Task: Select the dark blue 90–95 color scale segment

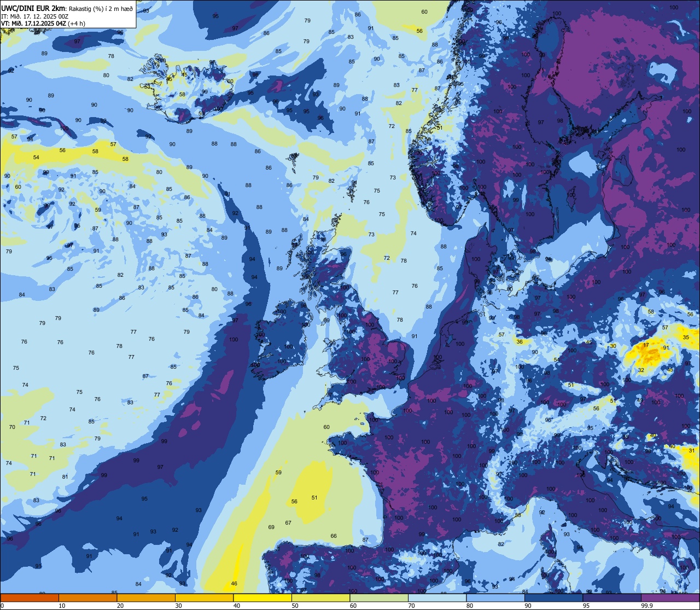Action: coord(553,597)
